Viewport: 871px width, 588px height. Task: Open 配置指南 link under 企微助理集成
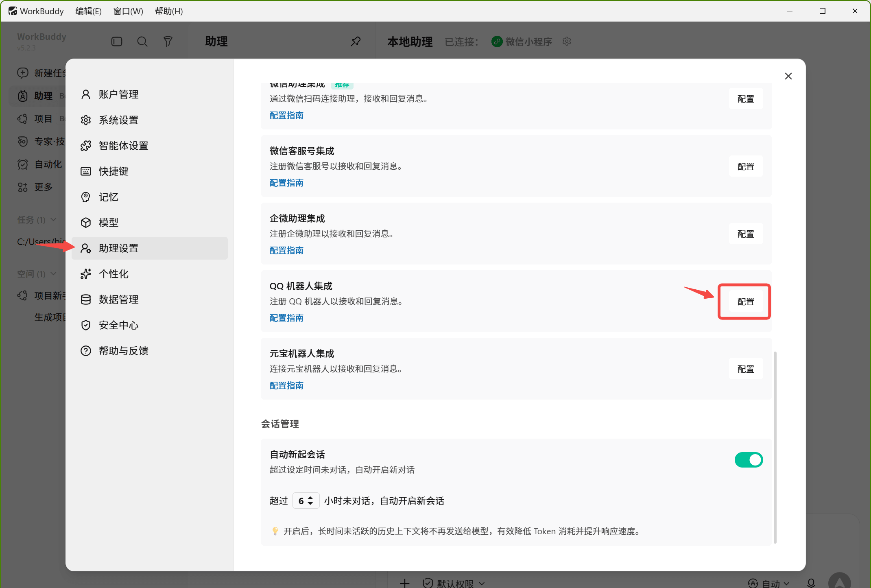tap(286, 251)
